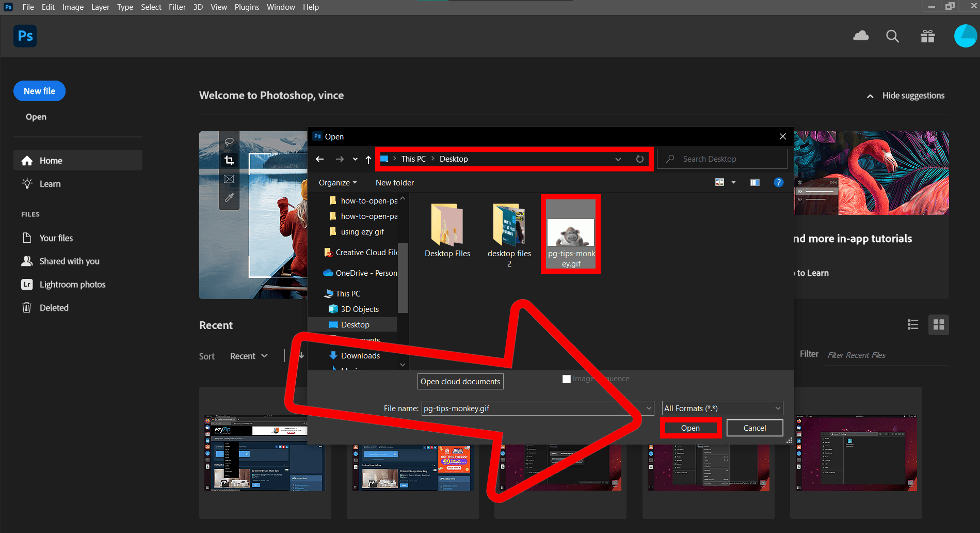Open the Learn section via lightbulb icon
980x533 pixels.
(26, 183)
